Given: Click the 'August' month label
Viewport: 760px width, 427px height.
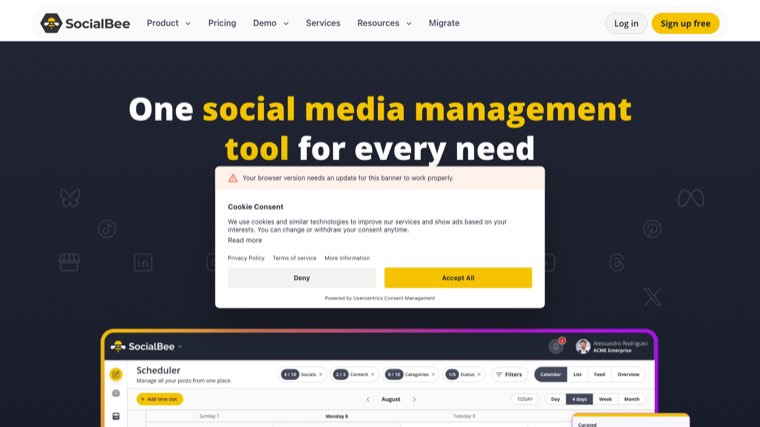Looking at the screenshot, I should 391,399.
